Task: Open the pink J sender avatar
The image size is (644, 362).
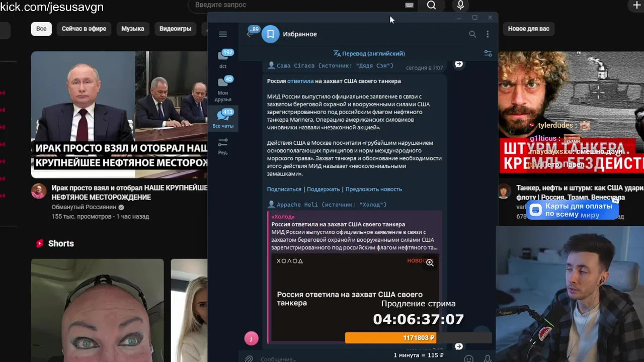Action: [x=251, y=338]
